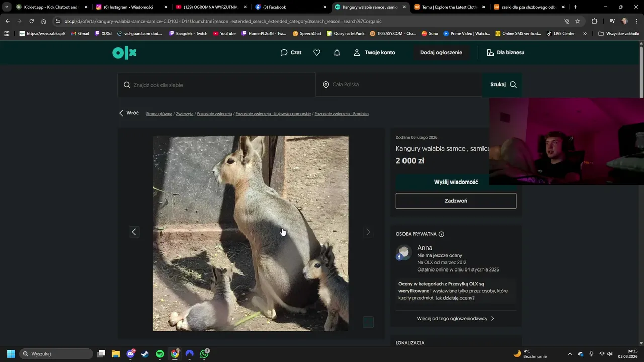The width and height of the screenshot is (644, 362).
Task: Open tab search dropdown arrow
Action: pyautogui.click(x=7, y=7)
